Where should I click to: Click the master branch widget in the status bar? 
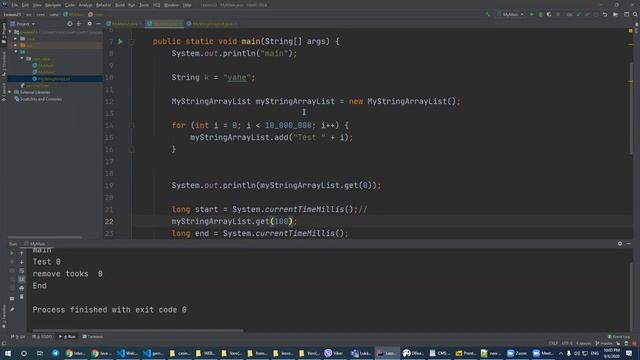point(604,343)
